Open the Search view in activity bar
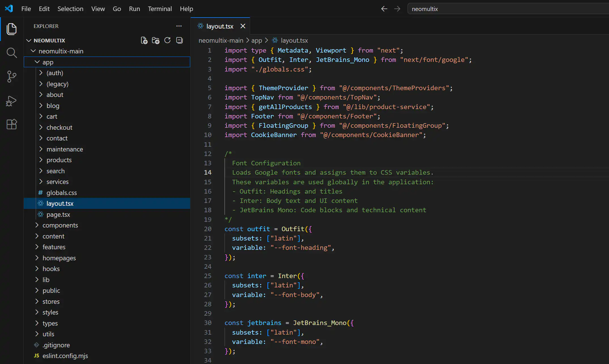Viewport: 609px width, 364px height. click(x=12, y=53)
